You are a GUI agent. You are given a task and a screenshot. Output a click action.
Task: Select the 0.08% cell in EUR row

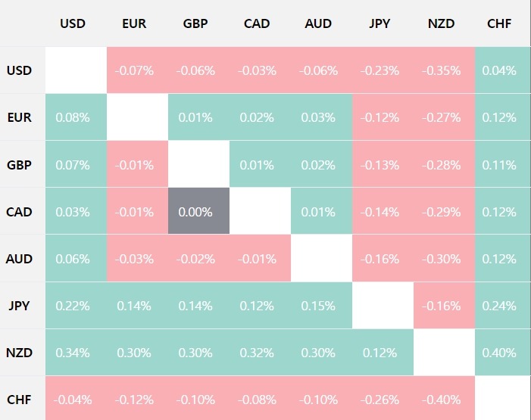click(73, 117)
